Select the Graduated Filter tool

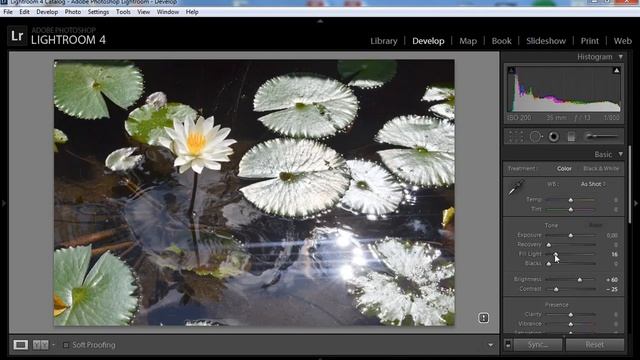571,136
